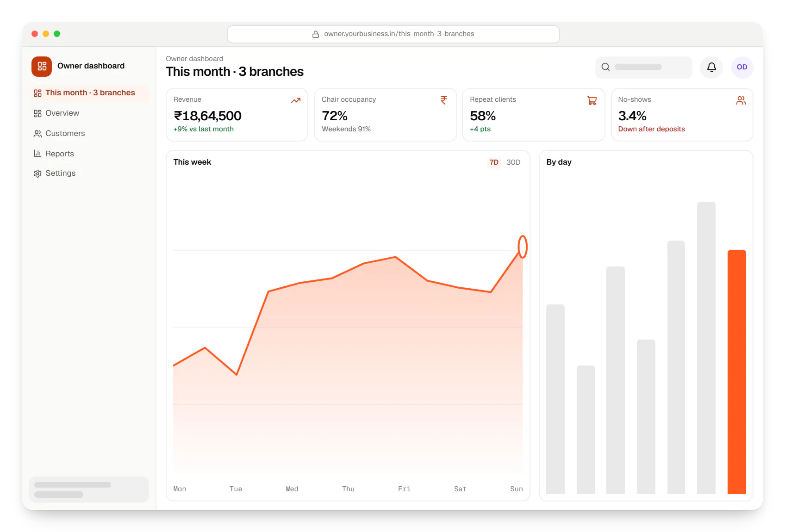785x532 pixels.
Task: Click 'Down after deposits' text
Action: point(651,129)
